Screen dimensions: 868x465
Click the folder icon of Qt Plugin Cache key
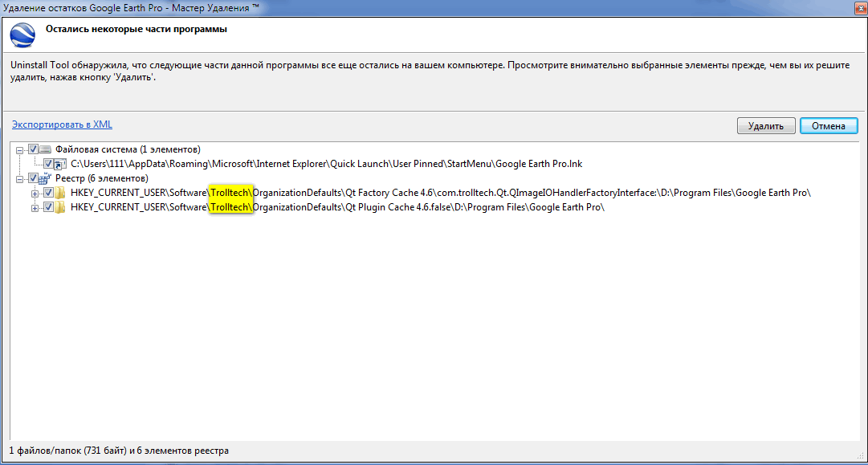click(60, 207)
